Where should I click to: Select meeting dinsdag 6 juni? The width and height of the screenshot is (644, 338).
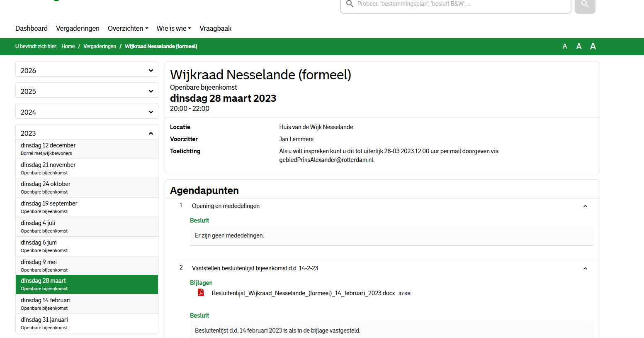click(x=87, y=246)
